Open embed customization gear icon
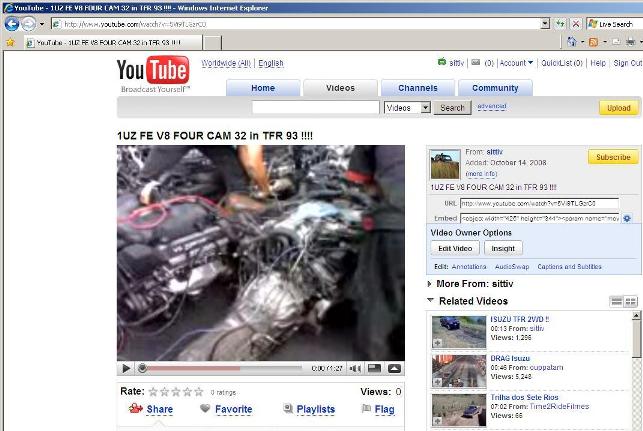The image size is (643, 431). point(625,217)
